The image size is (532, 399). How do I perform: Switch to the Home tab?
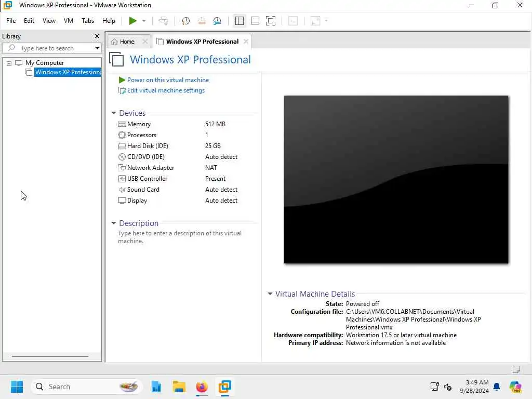click(127, 42)
